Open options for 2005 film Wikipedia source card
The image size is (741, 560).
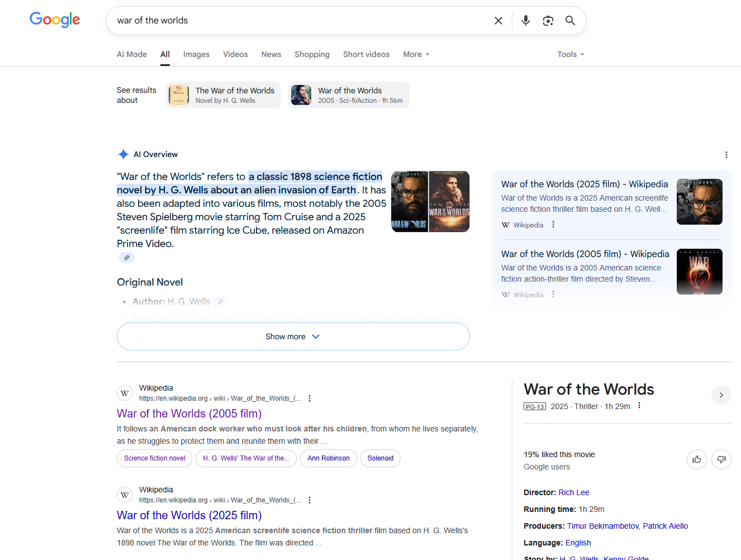pyautogui.click(x=553, y=294)
